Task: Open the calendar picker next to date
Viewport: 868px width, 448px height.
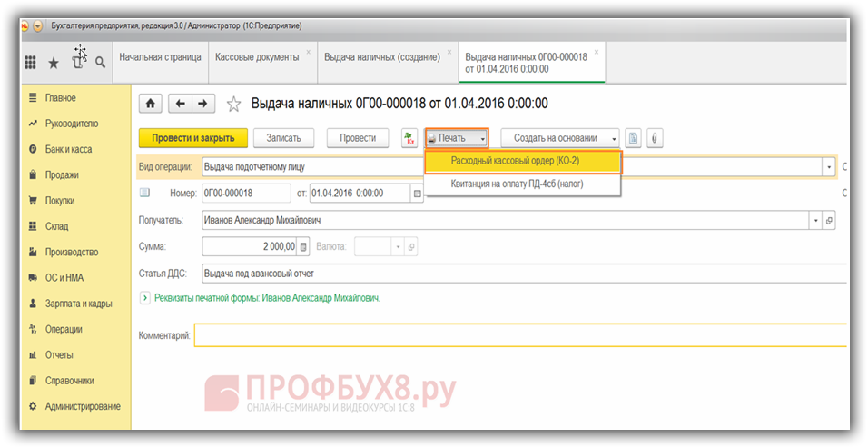Action: pos(418,194)
